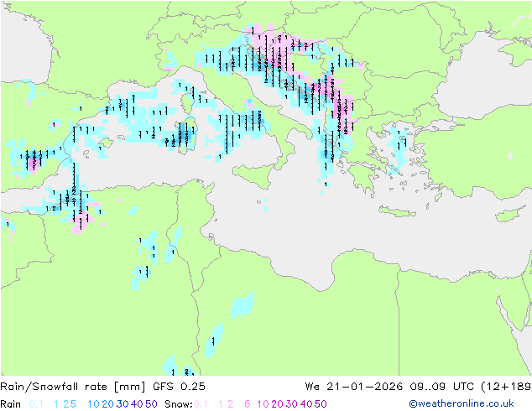Click the "Snow:" legend label
The height and width of the screenshot is (411, 532).
point(179,404)
